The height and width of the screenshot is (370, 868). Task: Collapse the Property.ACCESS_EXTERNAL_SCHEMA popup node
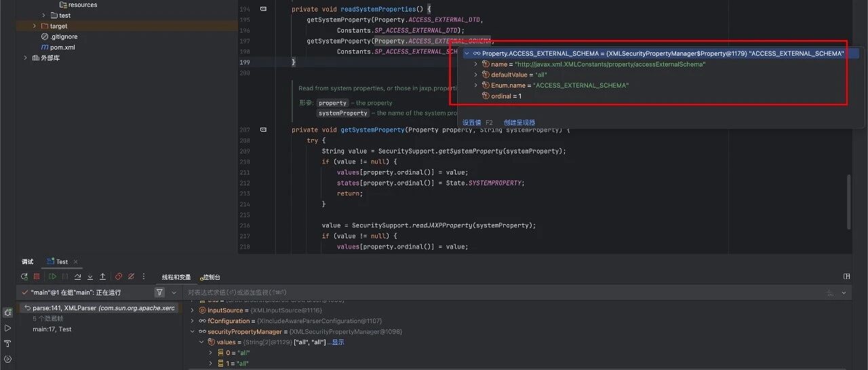click(467, 53)
